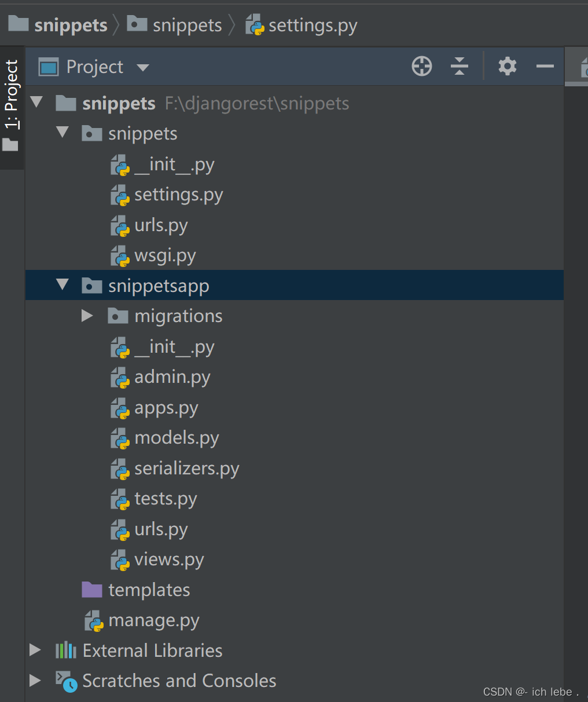Select tests.py file
The width and height of the screenshot is (588, 702).
[x=295, y=499]
